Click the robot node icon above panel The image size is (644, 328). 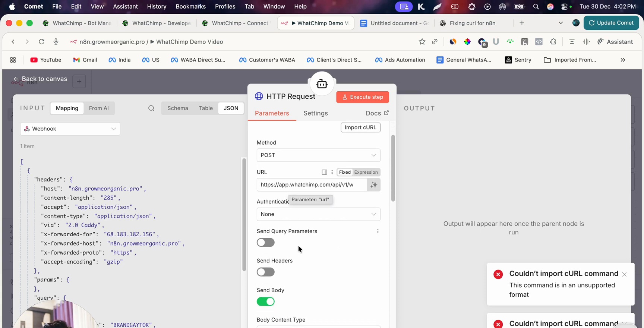tap(322, 84)
